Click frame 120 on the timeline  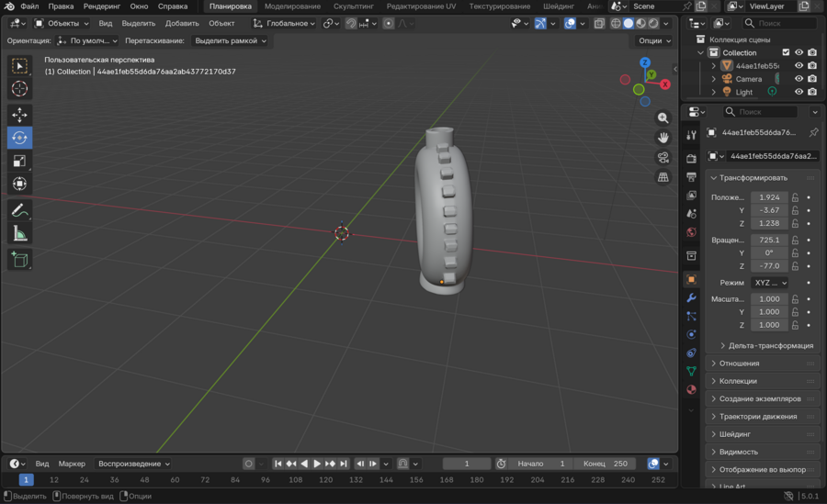324,480
